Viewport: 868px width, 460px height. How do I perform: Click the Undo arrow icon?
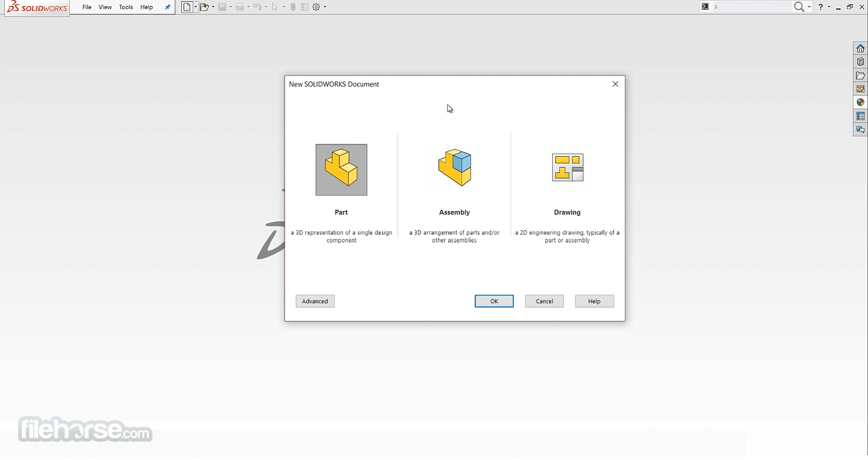pos(257,7)
